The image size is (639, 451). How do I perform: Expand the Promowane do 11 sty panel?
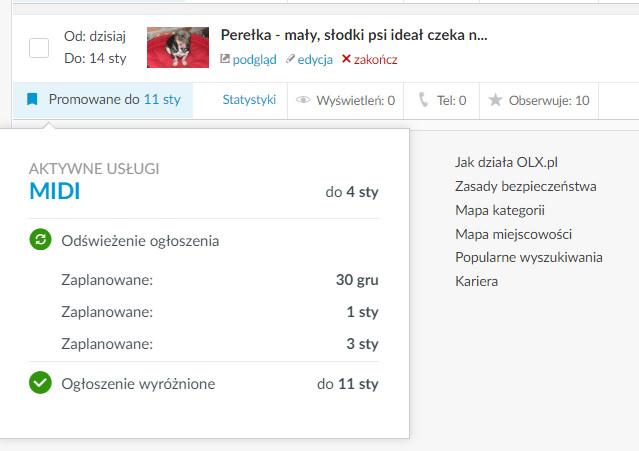114,100
